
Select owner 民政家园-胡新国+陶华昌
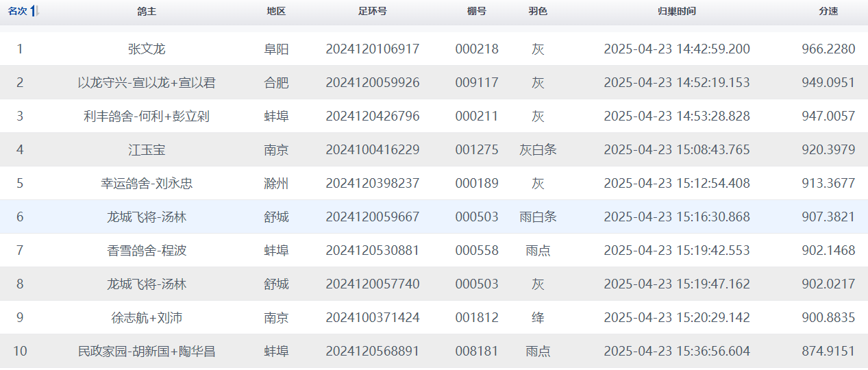tap(147, 351)
